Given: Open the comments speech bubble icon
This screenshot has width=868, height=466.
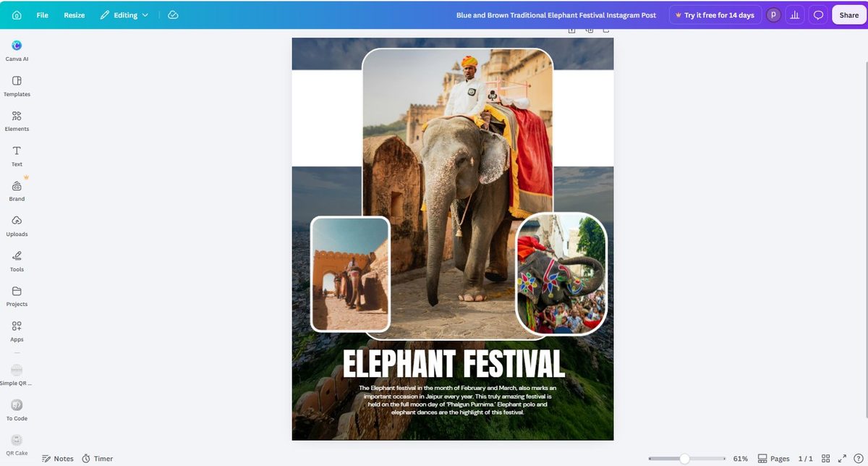Looking at the screenshot, I should 819,15.
